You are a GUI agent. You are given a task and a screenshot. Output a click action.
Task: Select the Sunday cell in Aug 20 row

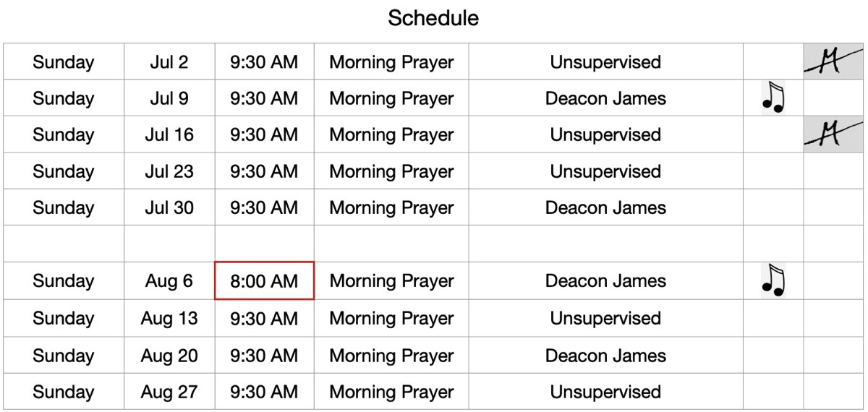tap(64, 355)
